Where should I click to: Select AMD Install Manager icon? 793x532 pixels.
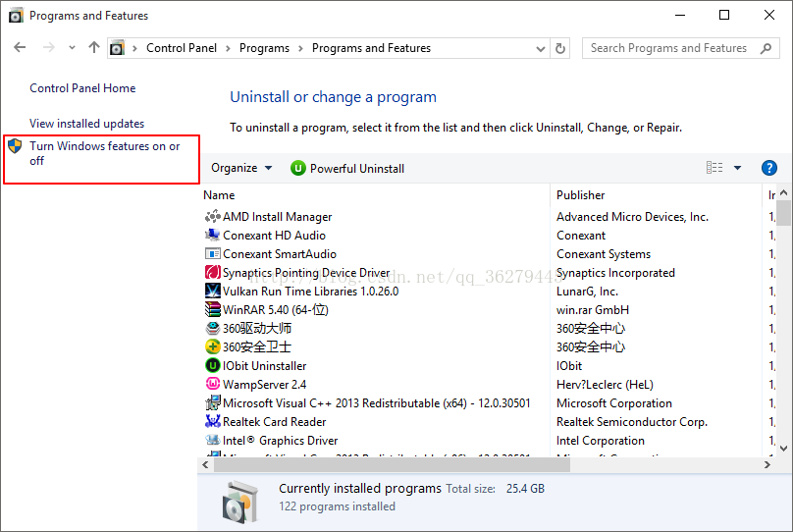[213, 217]
